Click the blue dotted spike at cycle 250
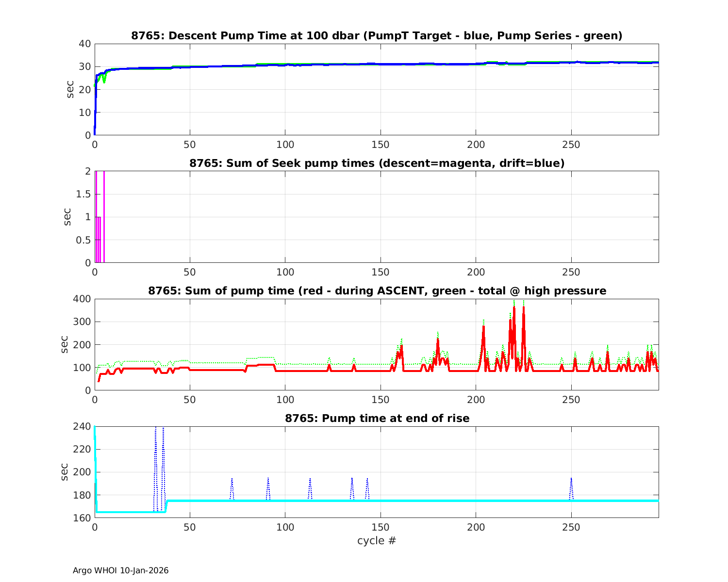 click(x=571, y=480)
